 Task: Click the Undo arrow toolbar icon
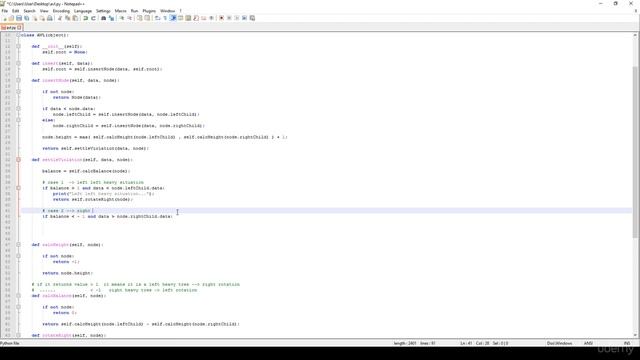tap(86, 18)
